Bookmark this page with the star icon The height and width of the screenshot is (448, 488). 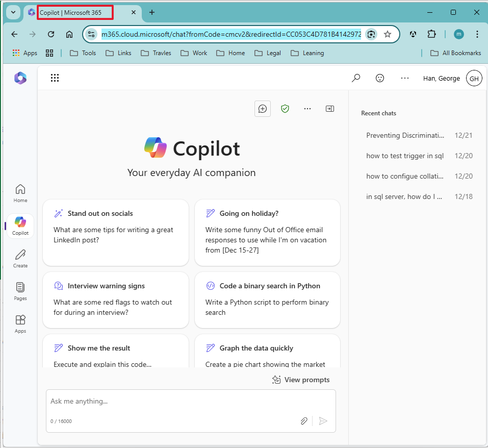coord(387,34)
